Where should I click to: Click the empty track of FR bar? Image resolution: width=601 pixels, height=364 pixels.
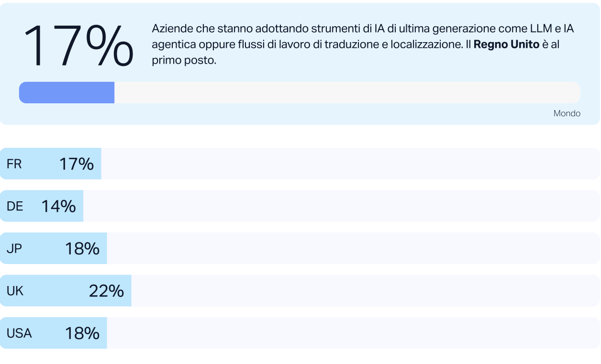[x=349, y=164]
